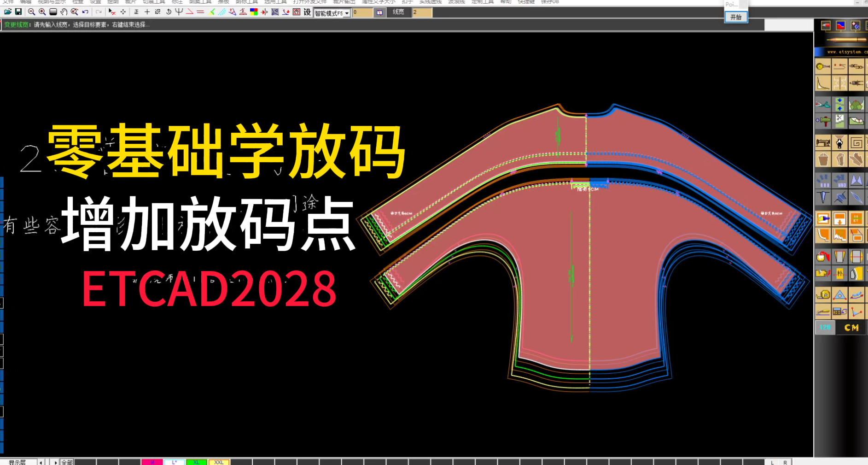Click the L button at bottom right
The height and width of the screenshot is (465, 868).
[772, 462]
